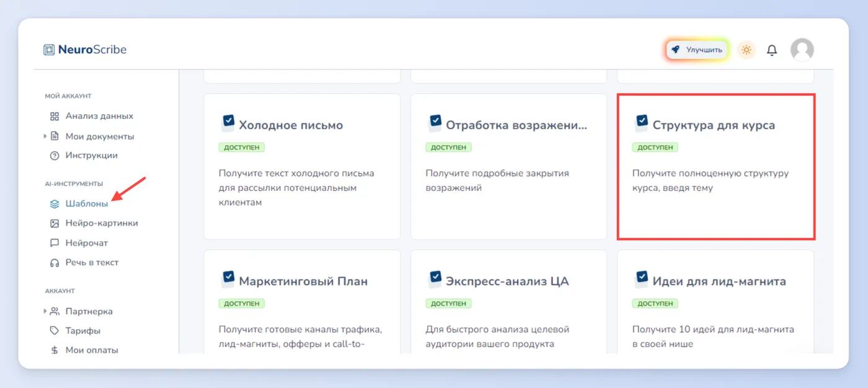Click text "Получите 10 идей для лид-магнита"

click(x=713, y=330)
